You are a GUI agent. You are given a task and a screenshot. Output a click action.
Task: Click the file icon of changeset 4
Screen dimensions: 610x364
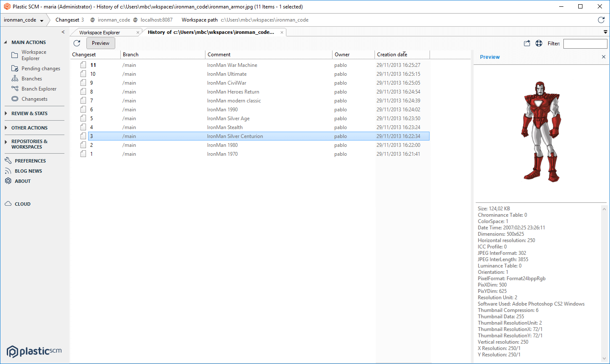(83, 127)
